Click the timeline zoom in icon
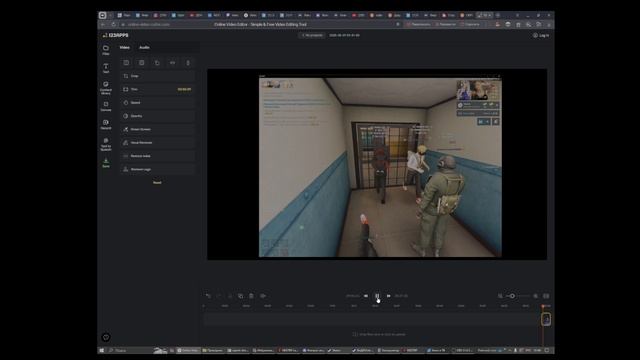640x360 pixels. click(536, 296)
